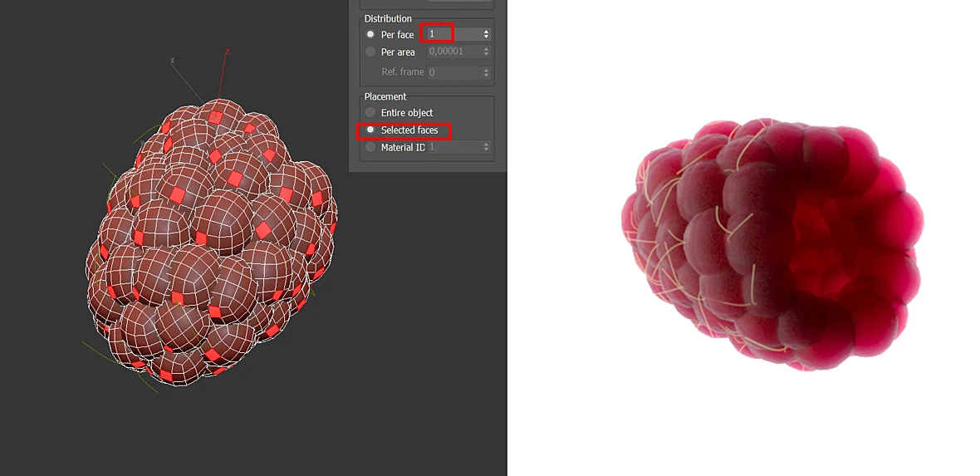Decrease the Material ID spinner

[x=486, y=150]
